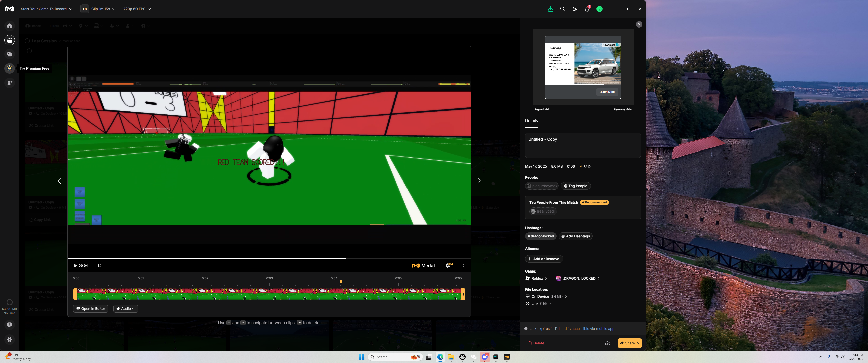Click the left trim handle of the clip
Image resolution: width=868 pixels, height=363 pixels.
coord(75,294)
